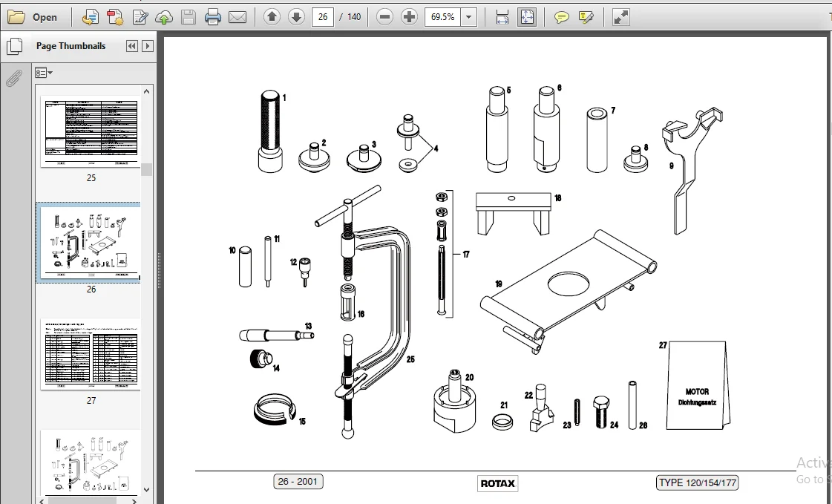Click the ROTAX logo text
The image size is (832, 504).
pyautogui.click(x=498, y=483)
